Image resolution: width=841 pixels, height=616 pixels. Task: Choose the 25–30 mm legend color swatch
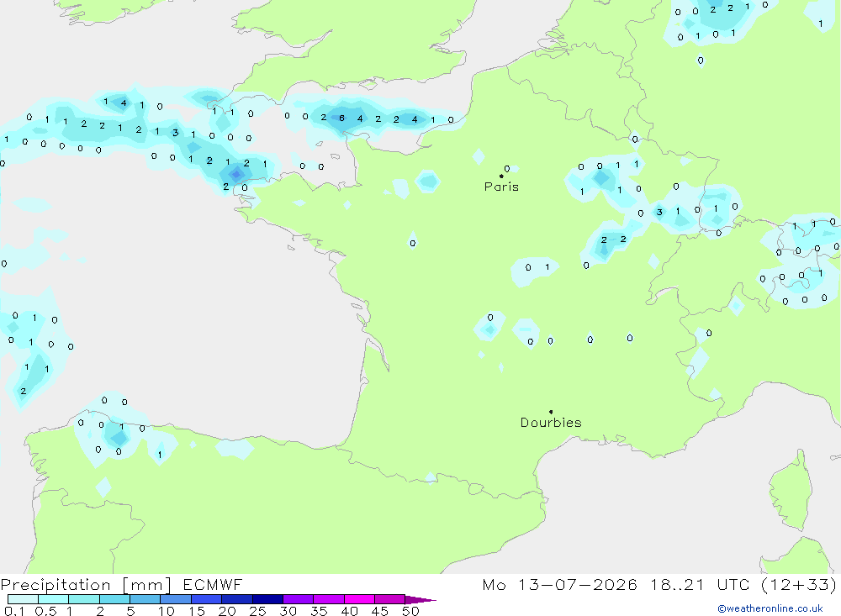[x=267, y=599]
